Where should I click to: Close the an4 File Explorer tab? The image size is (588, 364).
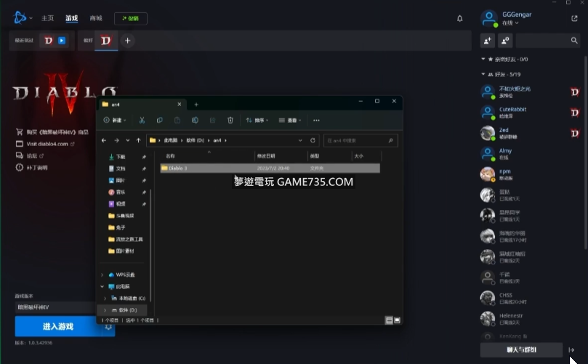pyautogui.click(x=180, y=104)
